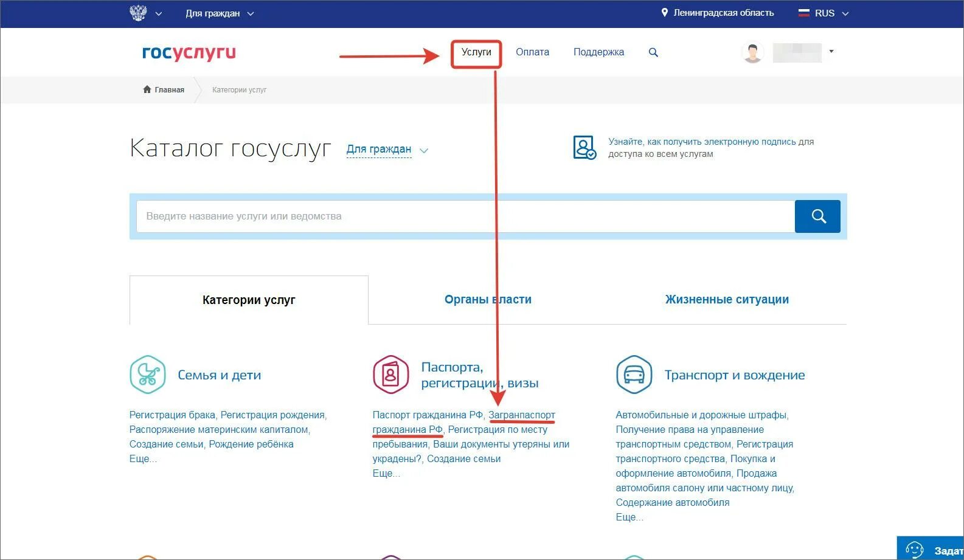Click the 'Категории услуг' breadcrumb text

tap(239, 90)
